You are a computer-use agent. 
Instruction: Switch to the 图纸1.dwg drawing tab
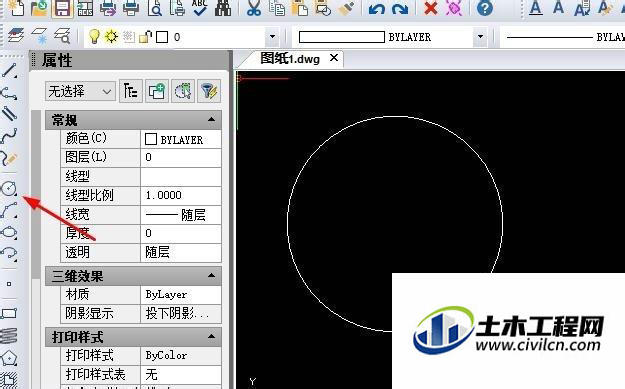[x=290, y=59]
